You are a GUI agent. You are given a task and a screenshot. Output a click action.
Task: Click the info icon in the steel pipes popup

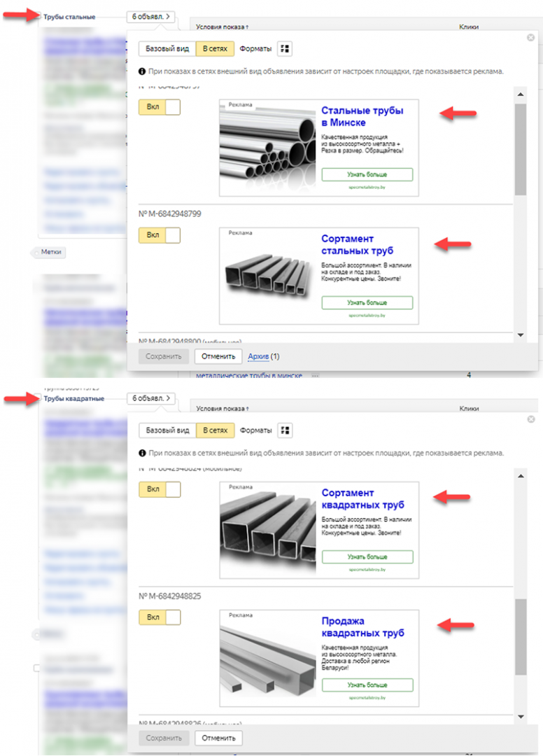[142, 71]
